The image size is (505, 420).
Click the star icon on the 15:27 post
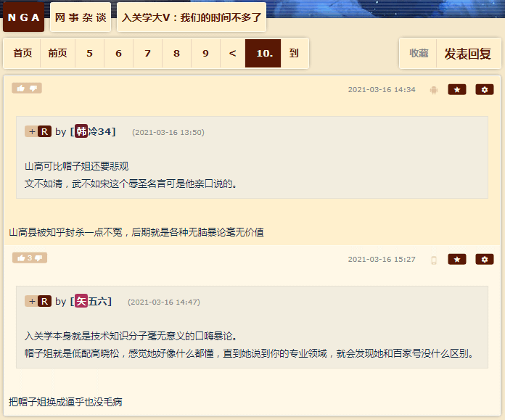pos(456,259)
